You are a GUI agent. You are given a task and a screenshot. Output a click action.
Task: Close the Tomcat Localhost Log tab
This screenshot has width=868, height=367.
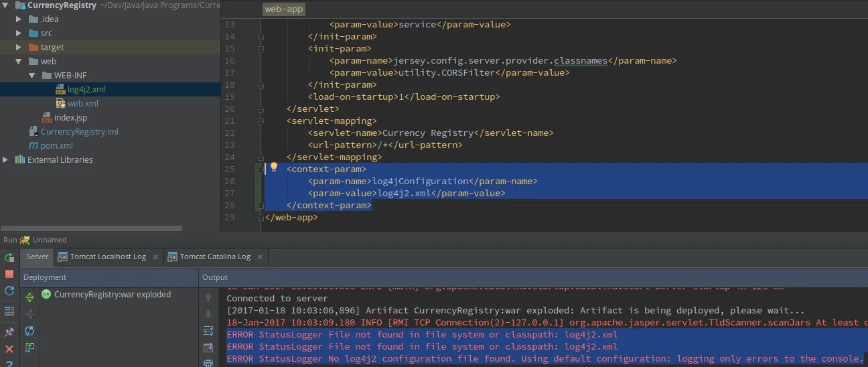coord(155,256)
